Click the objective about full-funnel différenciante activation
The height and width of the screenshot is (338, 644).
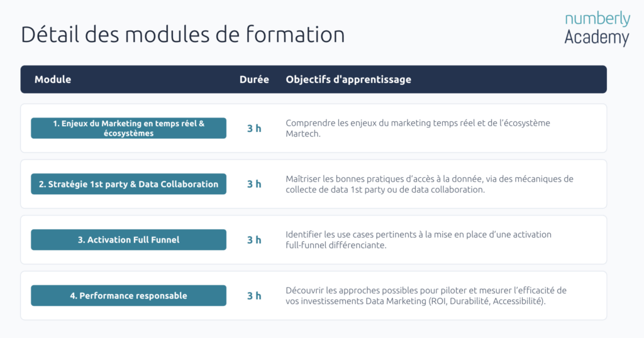click(418, 240)
